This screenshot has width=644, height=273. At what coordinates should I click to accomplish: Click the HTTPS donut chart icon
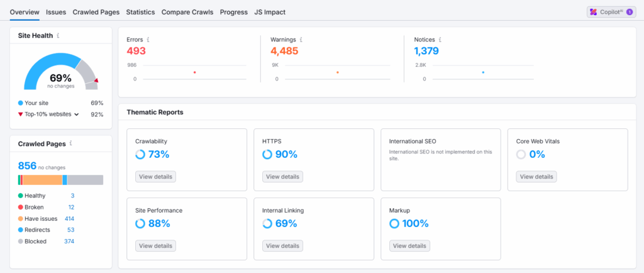[x=267, y=154]
